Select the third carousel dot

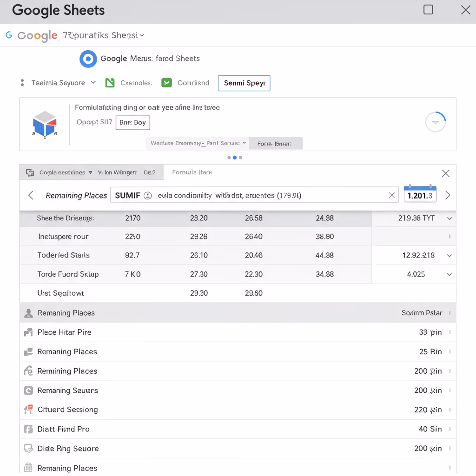240,158
